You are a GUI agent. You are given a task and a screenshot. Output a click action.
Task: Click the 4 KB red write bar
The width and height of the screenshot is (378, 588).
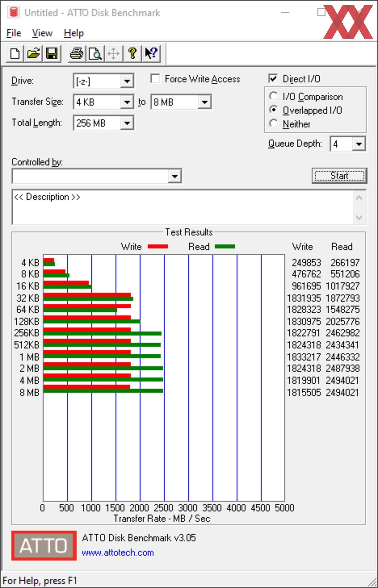coord(49,260)
